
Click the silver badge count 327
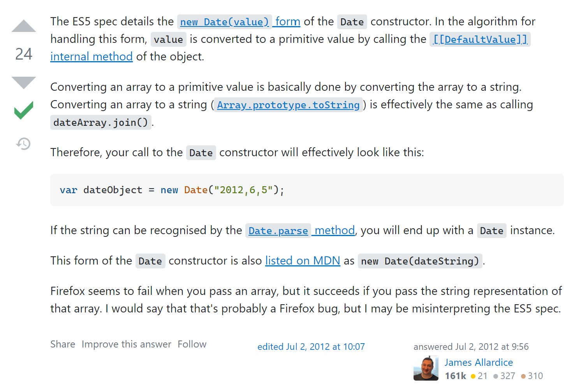(x=504, y=376)
